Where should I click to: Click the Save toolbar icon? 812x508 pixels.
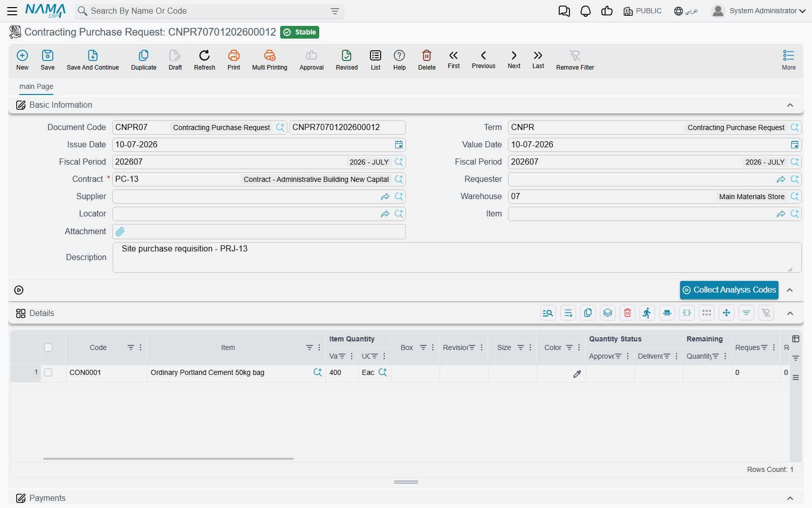(x=48, y=55)
